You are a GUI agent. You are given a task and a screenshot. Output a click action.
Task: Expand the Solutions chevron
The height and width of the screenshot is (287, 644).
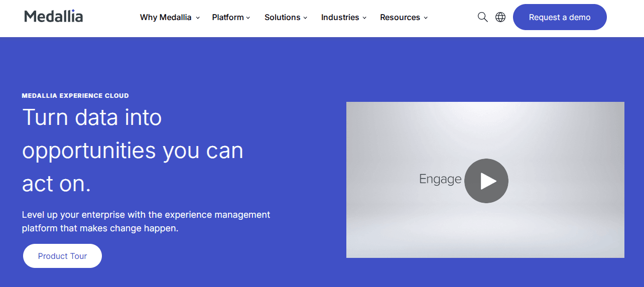point(305,18)
